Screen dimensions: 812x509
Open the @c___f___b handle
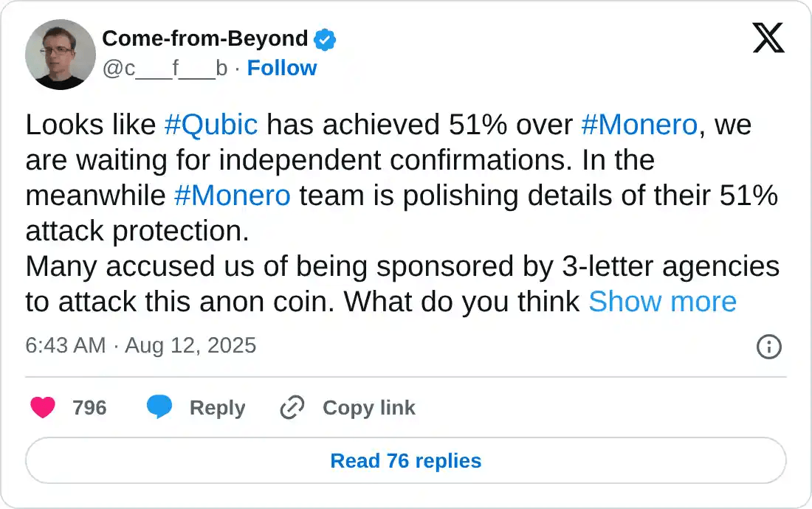[165, 68]
